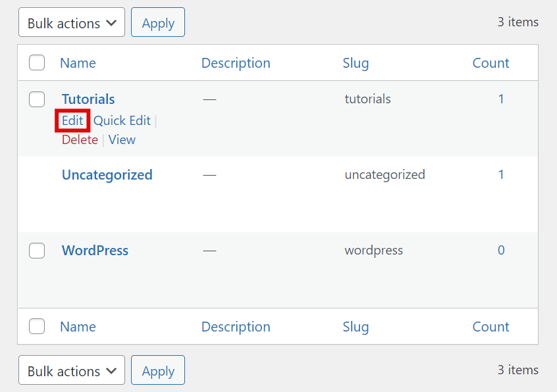Open the bottom Bulk actions dropdown
Viewport: 557px width, 392px height.
[x=71, y=371]
